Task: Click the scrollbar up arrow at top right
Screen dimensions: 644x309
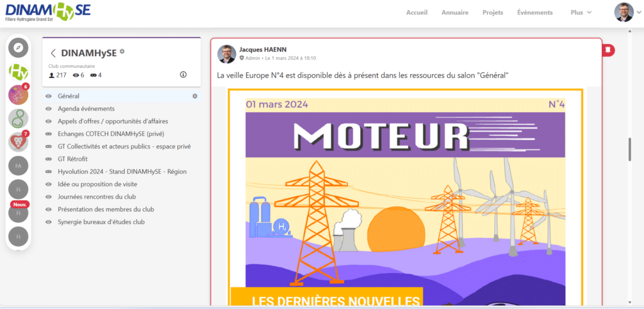Action: click(x=629, y=31)
